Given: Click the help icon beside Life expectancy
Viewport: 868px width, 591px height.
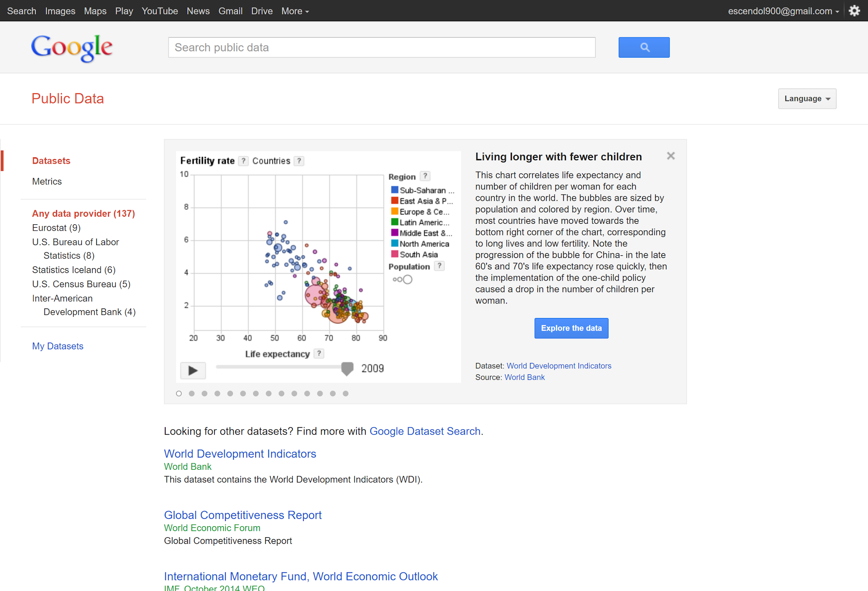Looking at the screenshot, I should coord(319,354).
